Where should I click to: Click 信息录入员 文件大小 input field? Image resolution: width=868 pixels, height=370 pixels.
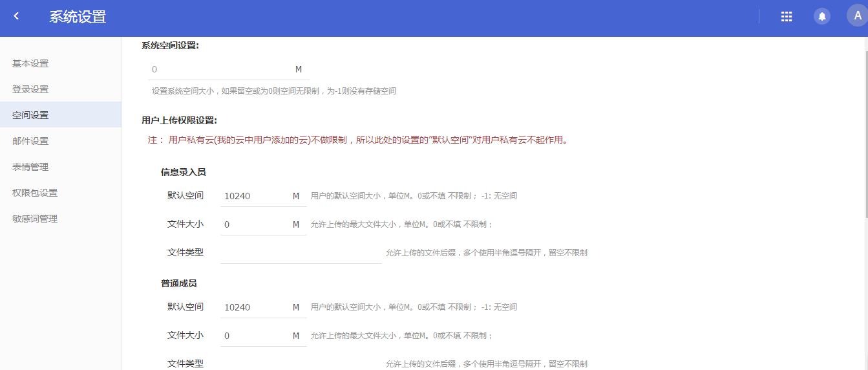(x=255, y=224)
